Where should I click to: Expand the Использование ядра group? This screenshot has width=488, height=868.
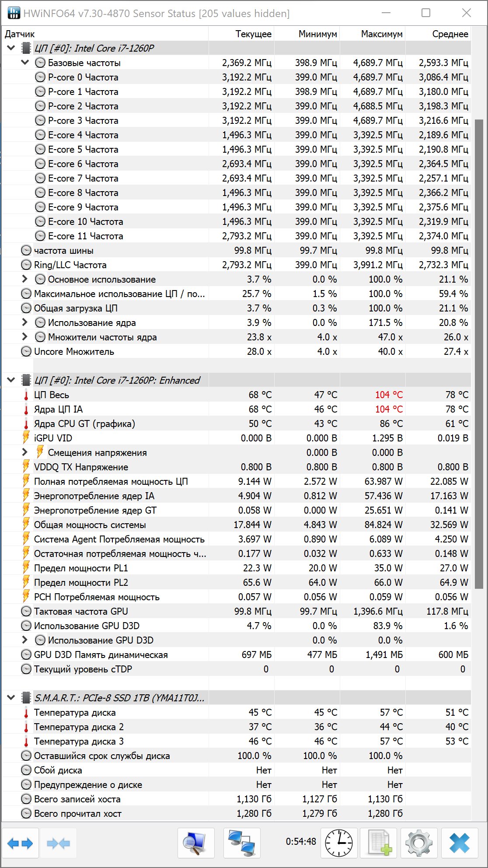(25, 322)
